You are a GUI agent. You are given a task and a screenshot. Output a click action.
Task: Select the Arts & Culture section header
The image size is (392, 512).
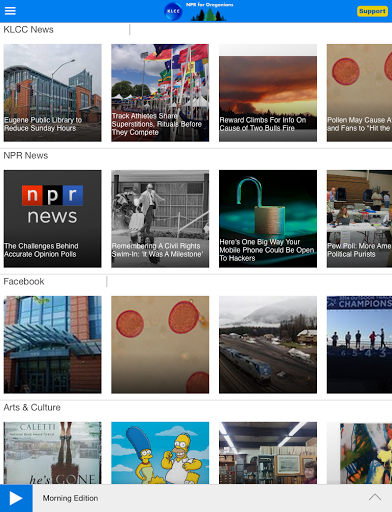pyautogui.click(x=32, y=407)
